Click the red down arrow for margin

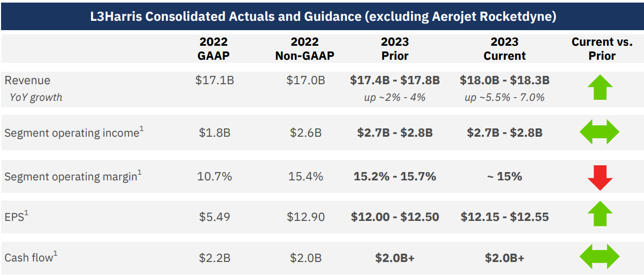(600, 177)
